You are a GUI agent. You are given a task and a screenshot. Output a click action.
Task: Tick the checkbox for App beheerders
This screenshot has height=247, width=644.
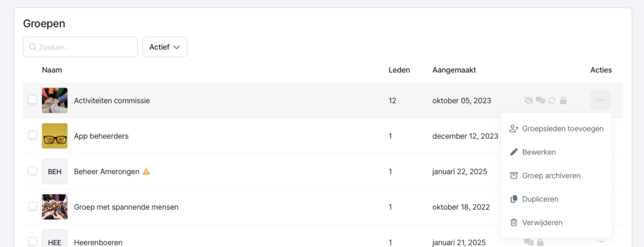click(33, 135)
